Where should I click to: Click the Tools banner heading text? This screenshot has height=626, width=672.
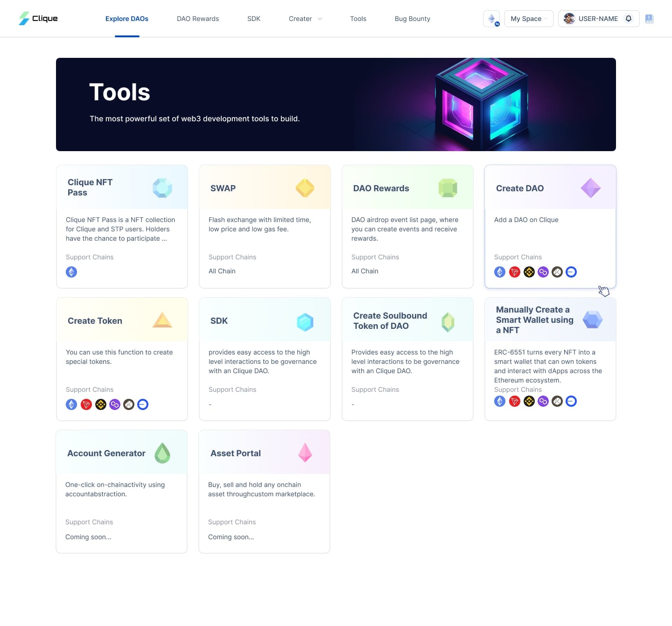tap(119, 92)
